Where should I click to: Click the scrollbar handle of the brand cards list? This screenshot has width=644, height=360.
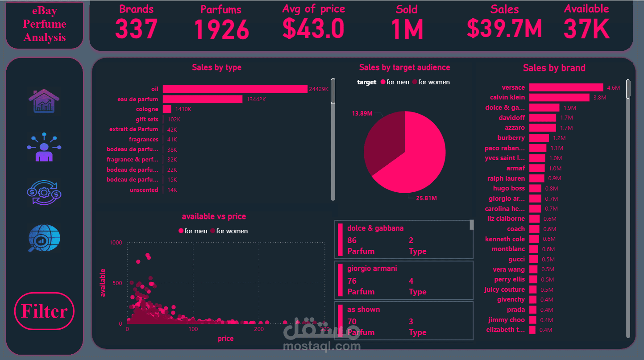click(472, 225)
